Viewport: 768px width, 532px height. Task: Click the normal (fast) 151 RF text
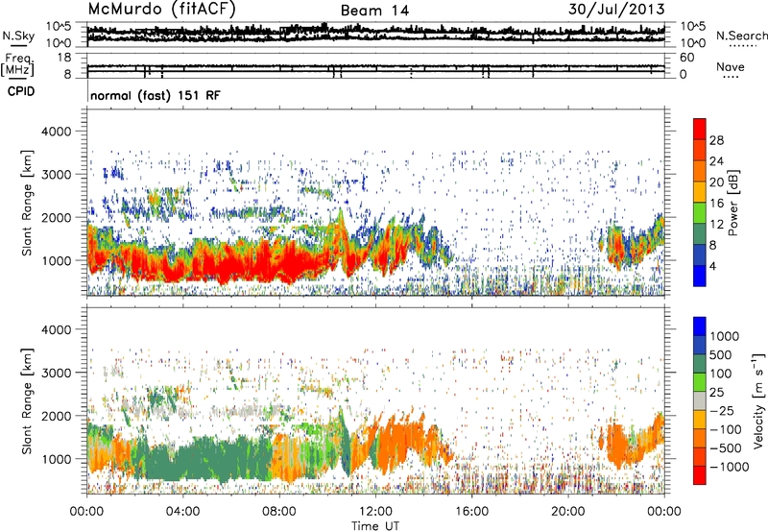coord(156,95)
